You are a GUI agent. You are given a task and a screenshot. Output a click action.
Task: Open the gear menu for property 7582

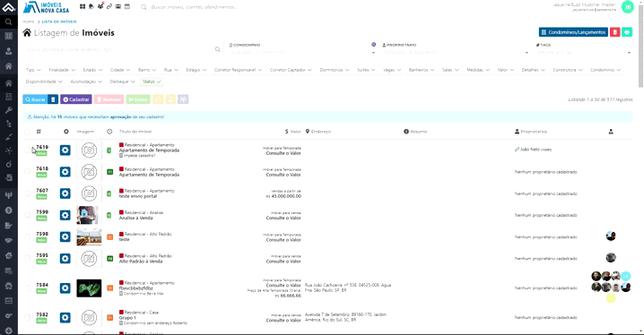65,317
